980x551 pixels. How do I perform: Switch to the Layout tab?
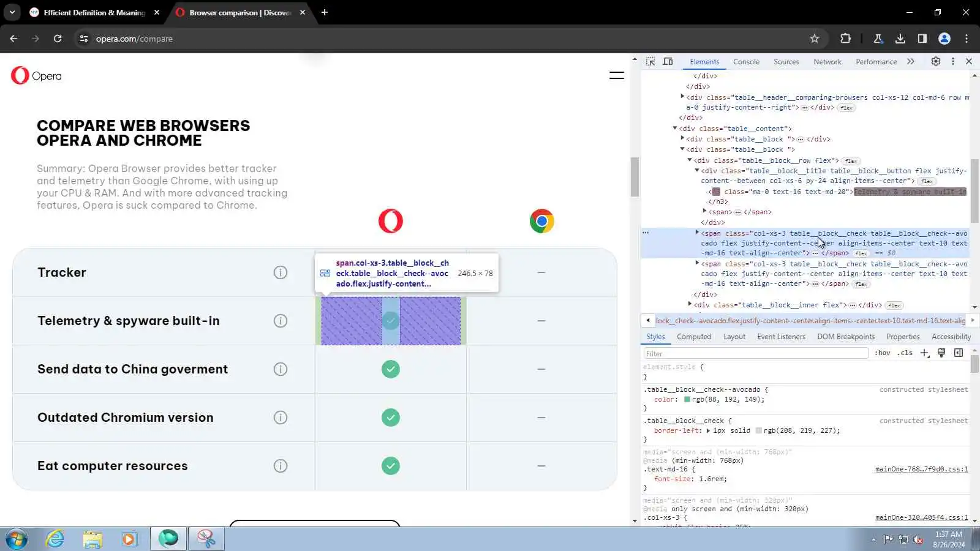(x=734, y=337)
